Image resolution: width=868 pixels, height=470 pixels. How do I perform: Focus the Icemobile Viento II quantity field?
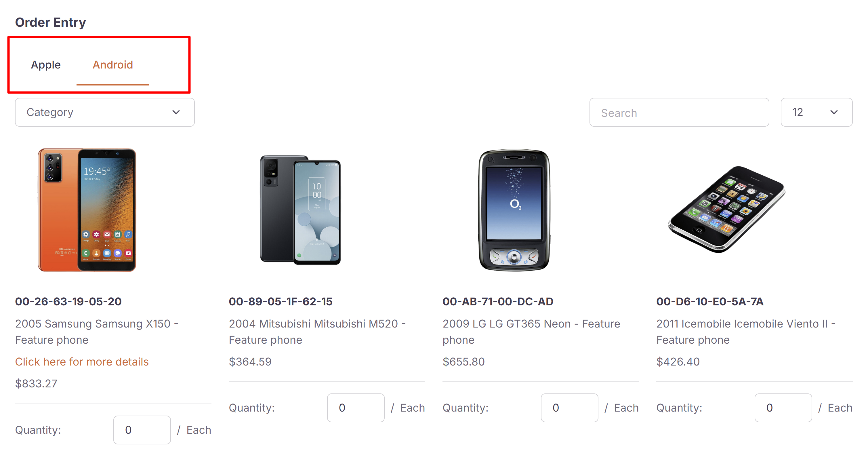[783, 408]
